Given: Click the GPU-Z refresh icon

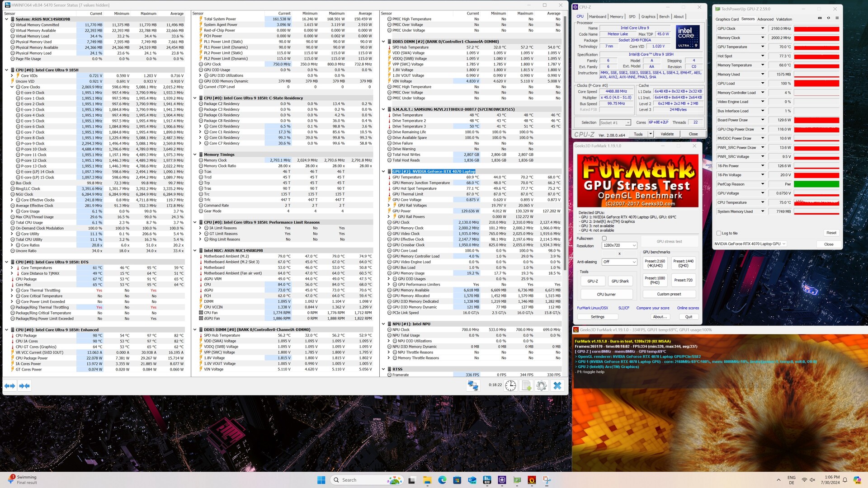Looking at the screenshot, I should tap(828, 19).
